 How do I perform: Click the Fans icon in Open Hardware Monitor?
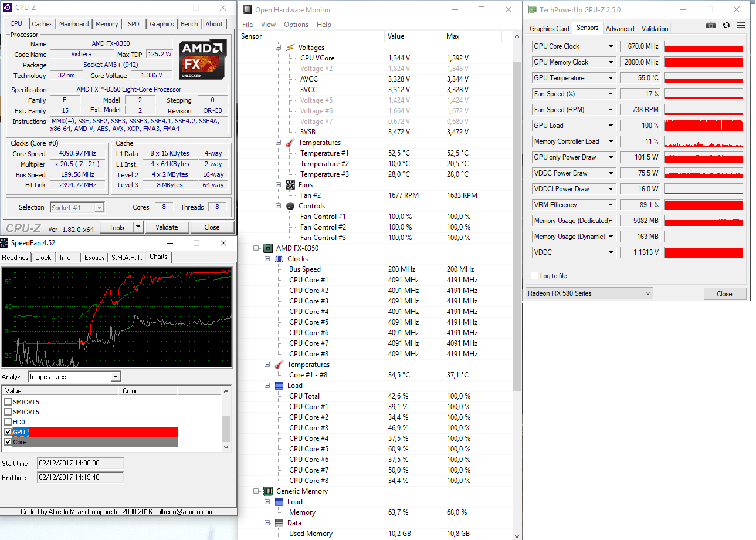pyautogui.click(x=290, y=185)
